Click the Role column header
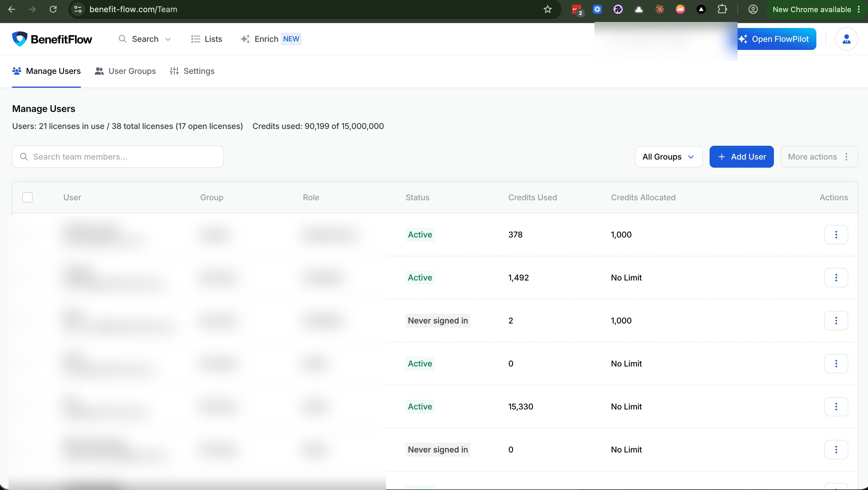Screen dimensions: 868x490 point(311,197)
